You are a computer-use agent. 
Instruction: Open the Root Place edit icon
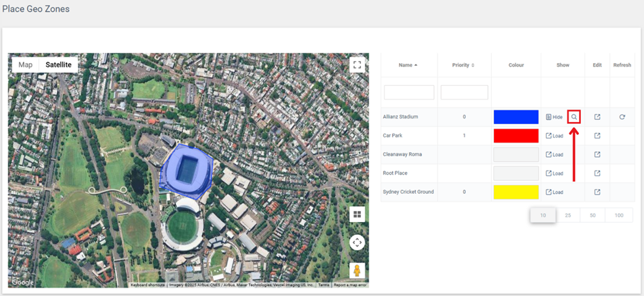pyautogui.click(x=597, y=173)
